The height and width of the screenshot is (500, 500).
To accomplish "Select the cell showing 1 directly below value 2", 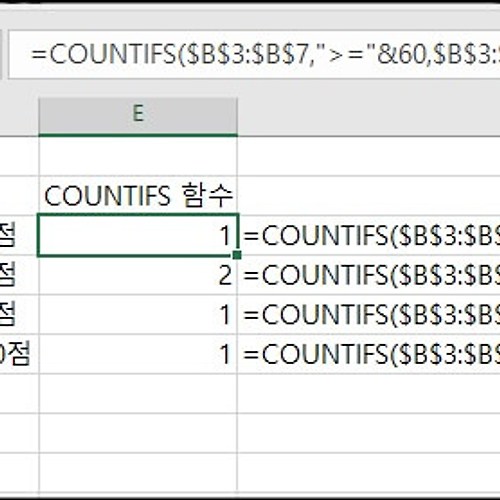I will pos(138,314).
